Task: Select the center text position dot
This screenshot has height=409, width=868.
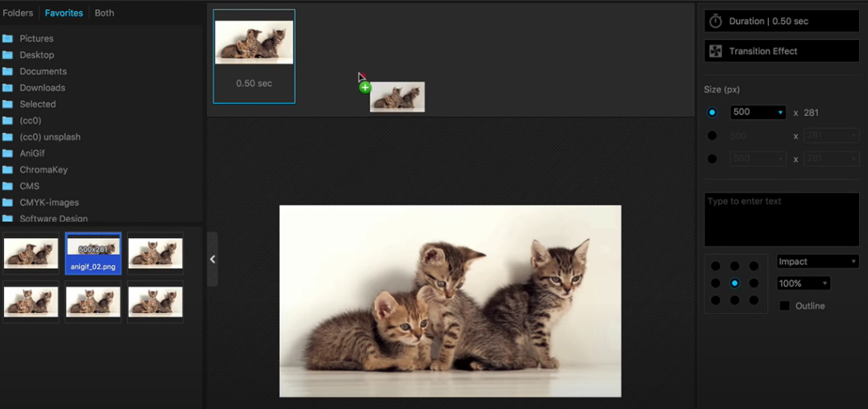Action: click(x=735, y=283)
